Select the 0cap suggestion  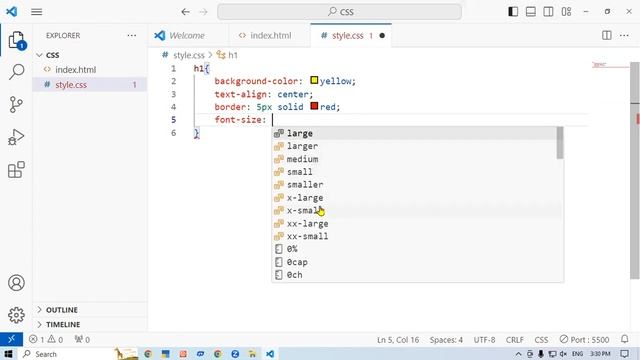pyautogui.click(x=414, y=262)
